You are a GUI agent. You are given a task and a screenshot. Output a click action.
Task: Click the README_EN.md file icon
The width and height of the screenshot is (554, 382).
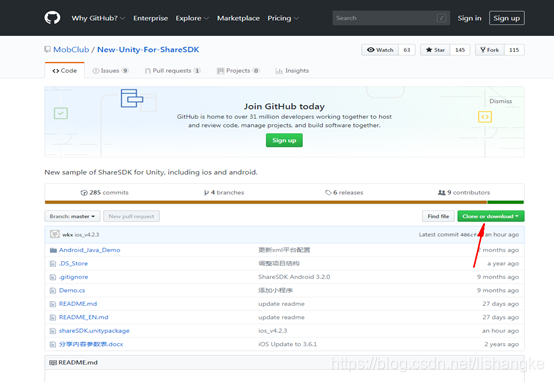53,317
